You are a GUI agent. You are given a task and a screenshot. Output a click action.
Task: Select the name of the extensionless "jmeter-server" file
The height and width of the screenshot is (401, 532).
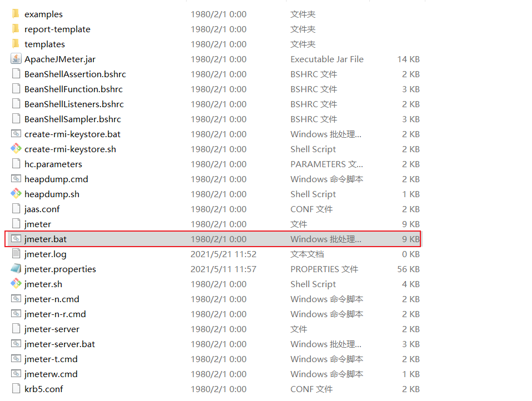coord(52,329)
